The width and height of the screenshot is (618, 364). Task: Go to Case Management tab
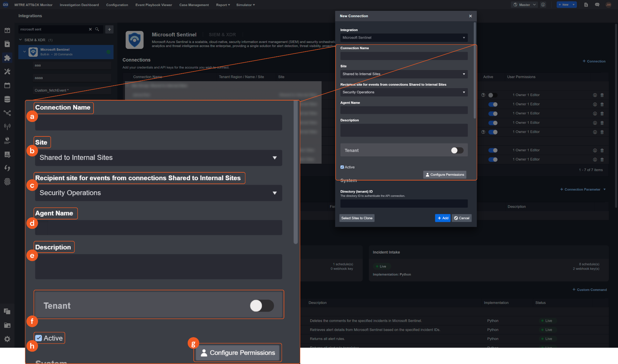tap(194, 5)
